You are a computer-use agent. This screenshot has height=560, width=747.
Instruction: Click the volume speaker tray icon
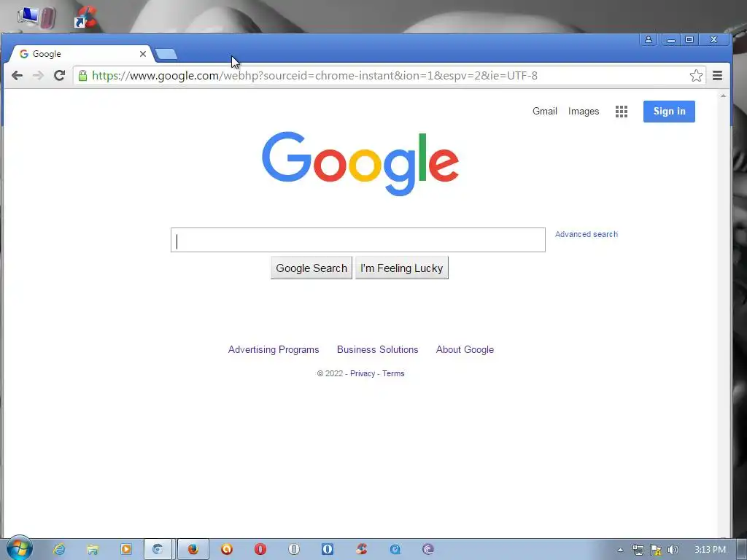[673, 550]
